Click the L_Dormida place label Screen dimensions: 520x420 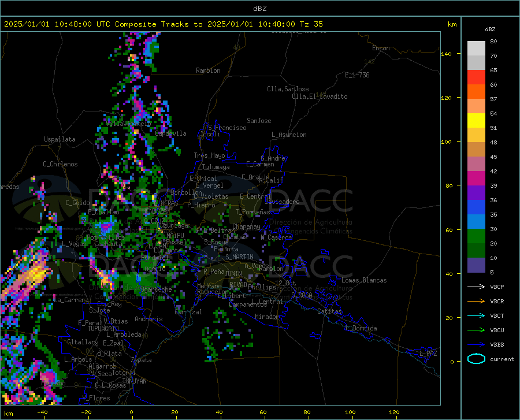361,328
